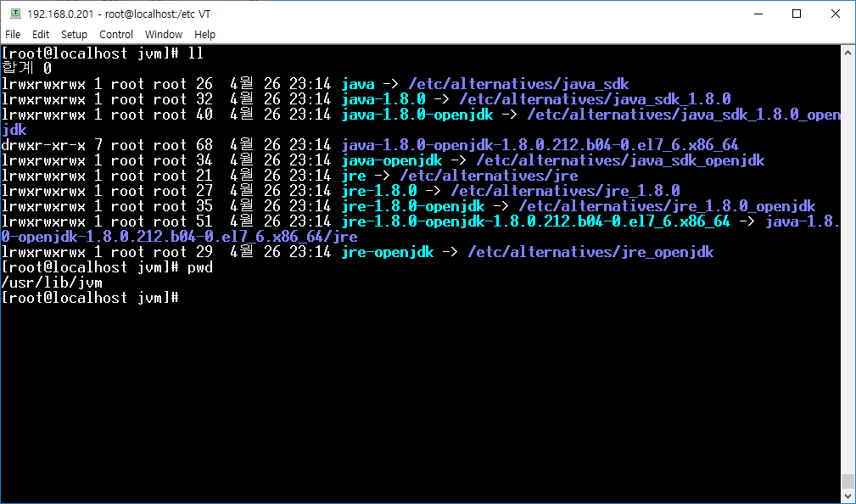Open the Edit menu
Image resolution: width=856 pixels, height=504 pixels.
click(41, 35)
